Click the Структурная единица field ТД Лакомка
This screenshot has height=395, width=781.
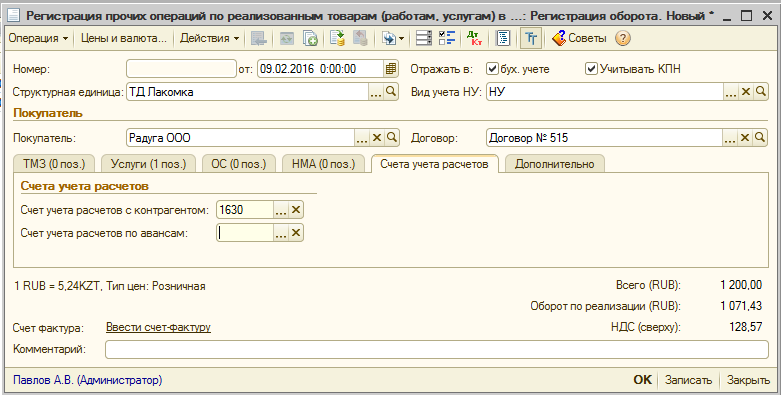tap(248, 92)
